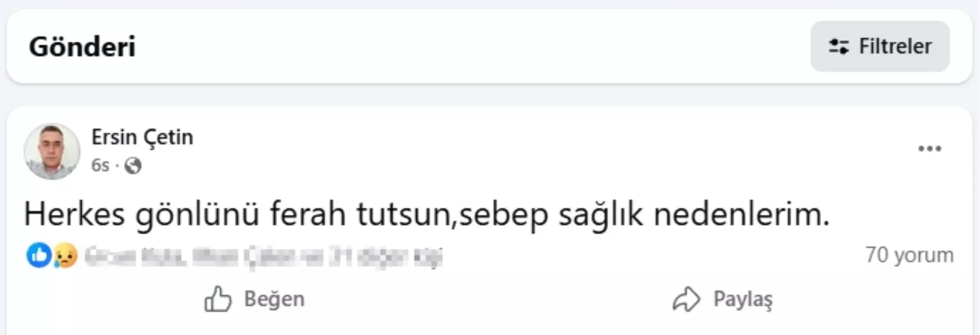Open the 70 yorum comments link
The width and height of the screenshot is (980, 335).
(x=909, y=255)
